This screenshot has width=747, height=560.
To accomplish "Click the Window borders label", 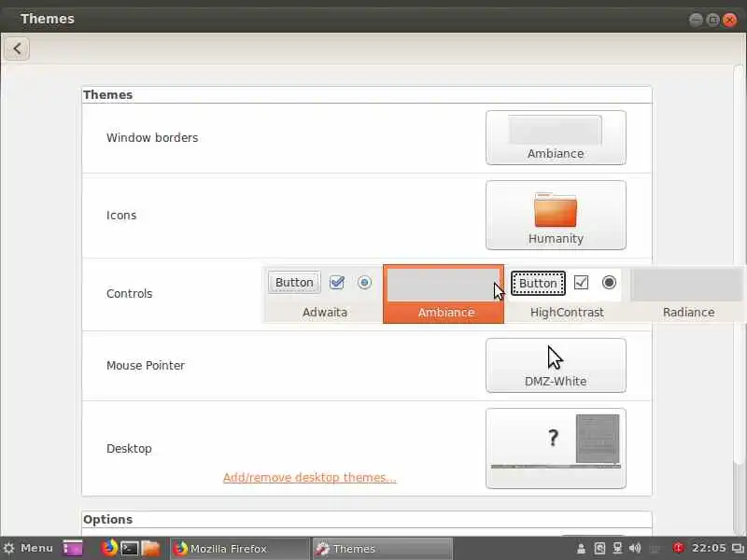I will (x=152, y=137).
